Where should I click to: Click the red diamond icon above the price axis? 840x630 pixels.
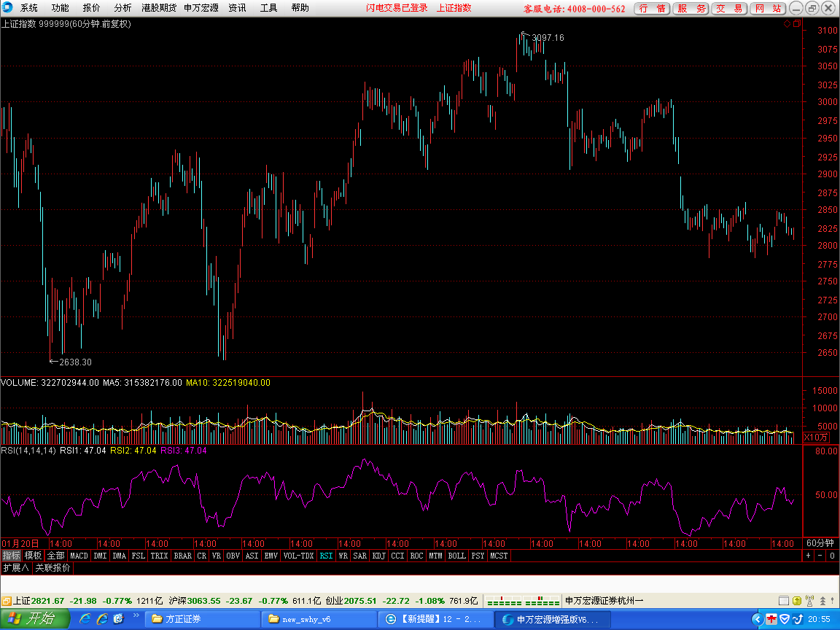tap(787, 23)
